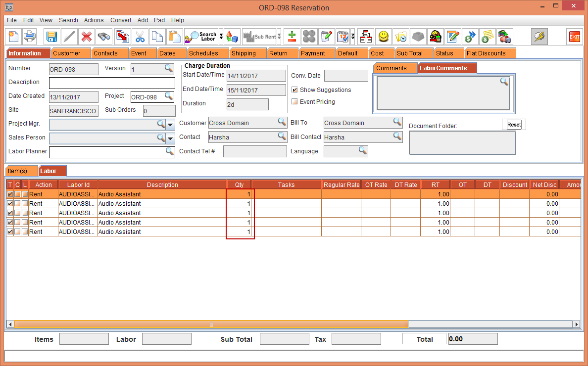Toggle L checkbox in the highlighted Audio Assistant row

coord(25,194)
